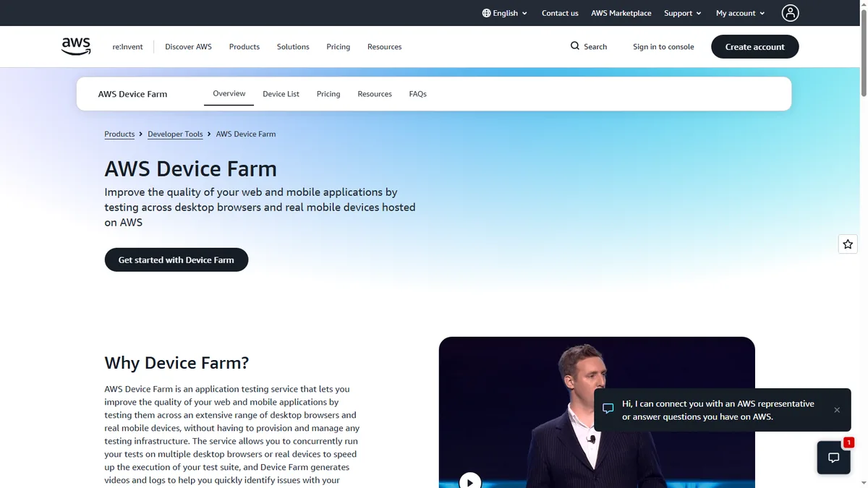Follow the Products breadcrumb link
This screenshot has height=488, width=868.
[x=119, y=134]
